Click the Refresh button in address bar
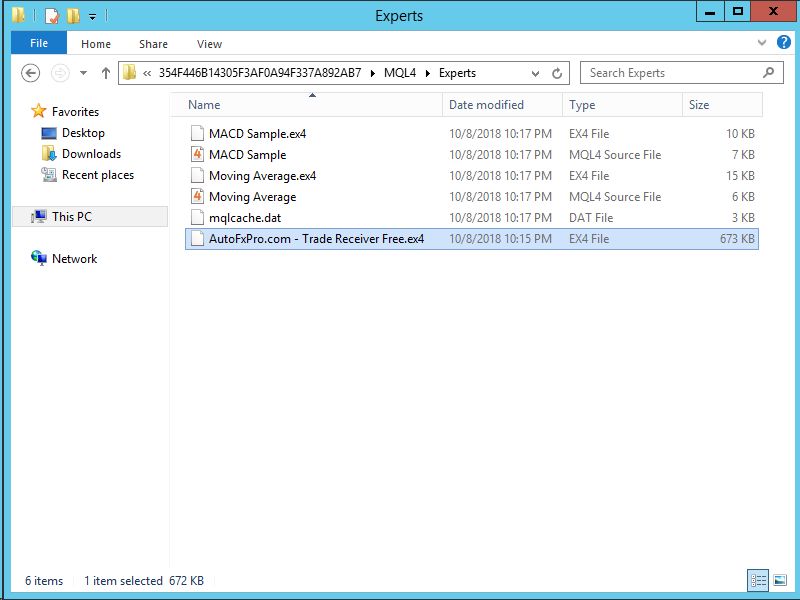This screenshot has width=800, height=600. click(557, 73)
